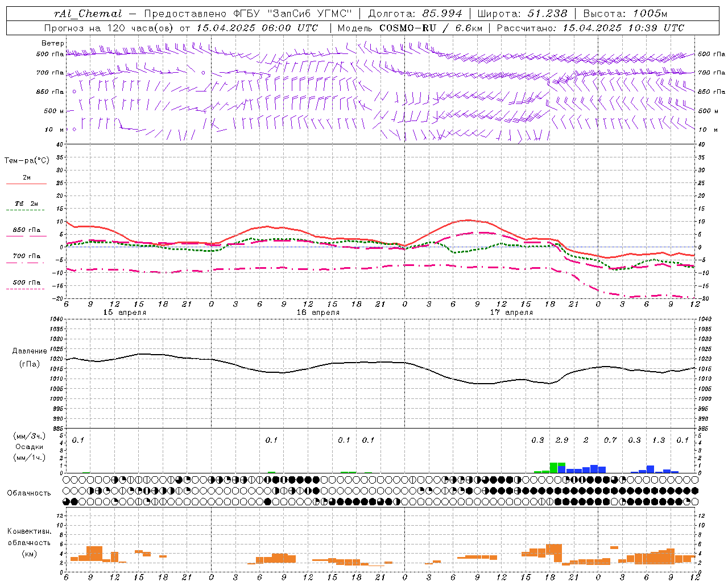
Task: Click the Тем-ра(°C) temperature panel label
Action: (27, 161)
